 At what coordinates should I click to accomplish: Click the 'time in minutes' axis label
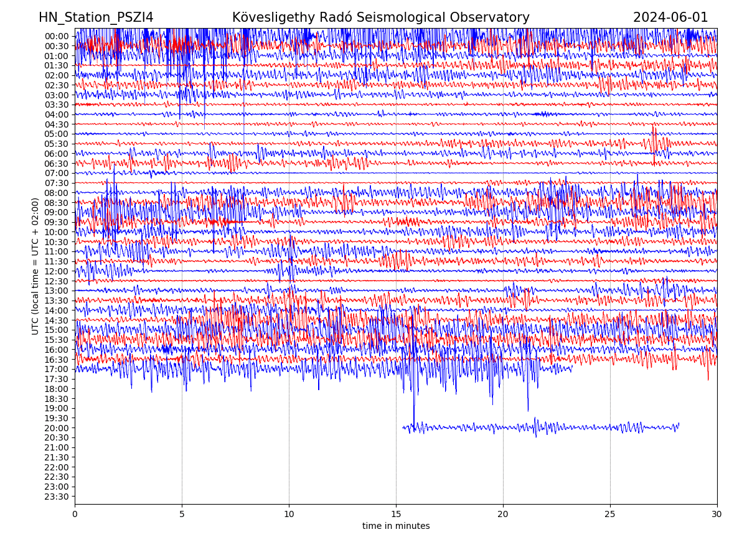396,526
